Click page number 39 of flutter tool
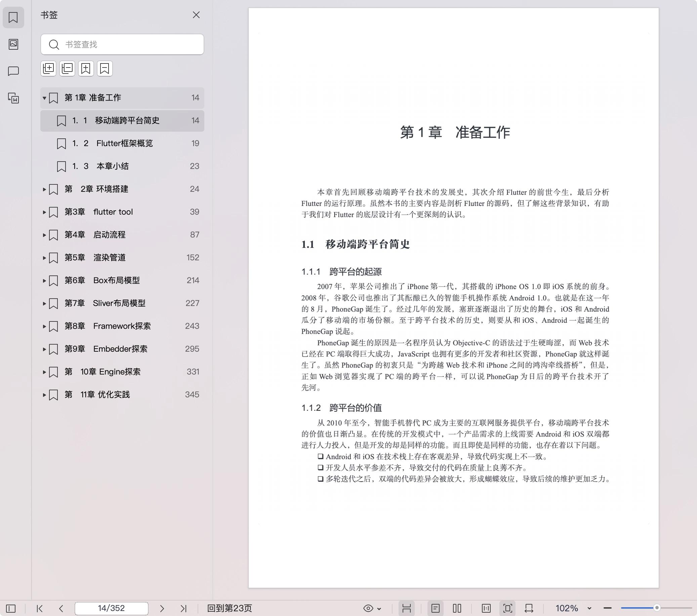 (x=194, y=212)
